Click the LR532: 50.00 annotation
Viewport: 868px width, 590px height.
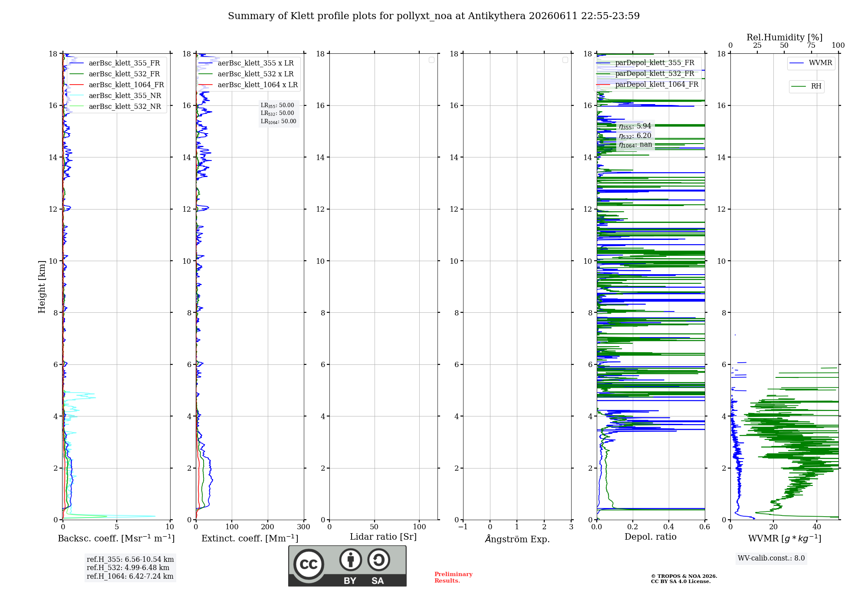(x=277, y=113)
